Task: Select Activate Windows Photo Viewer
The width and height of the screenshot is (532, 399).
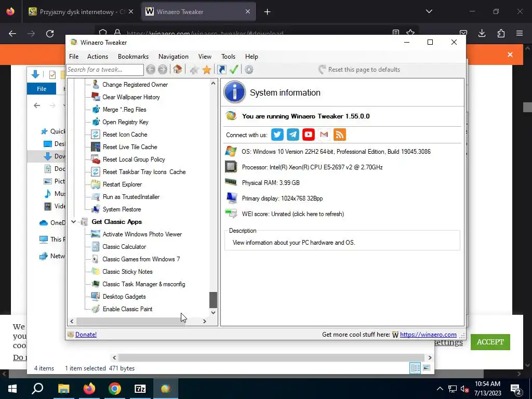Action: pos(142,234)
